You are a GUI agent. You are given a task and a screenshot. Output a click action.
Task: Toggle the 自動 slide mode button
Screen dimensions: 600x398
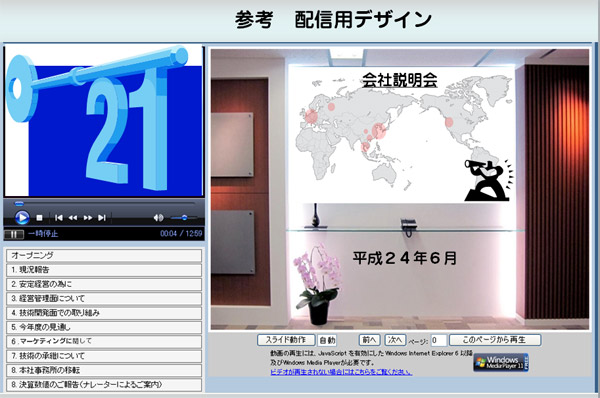[x=327, y=340]
